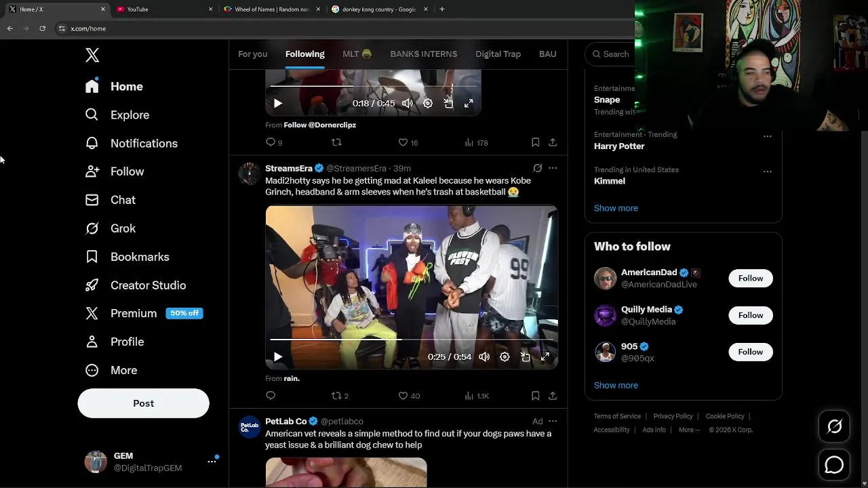868x488 pixels.
Task: Follow the 905 account
Action: coord(751,352)
